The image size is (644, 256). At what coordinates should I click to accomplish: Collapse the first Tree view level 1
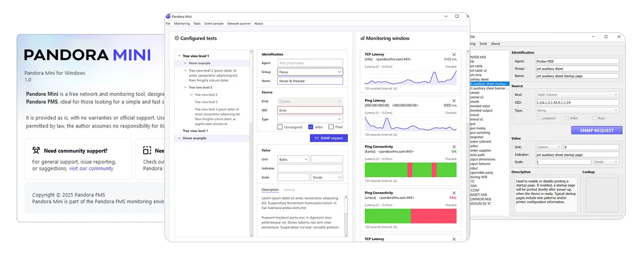[x=179, y=56]
